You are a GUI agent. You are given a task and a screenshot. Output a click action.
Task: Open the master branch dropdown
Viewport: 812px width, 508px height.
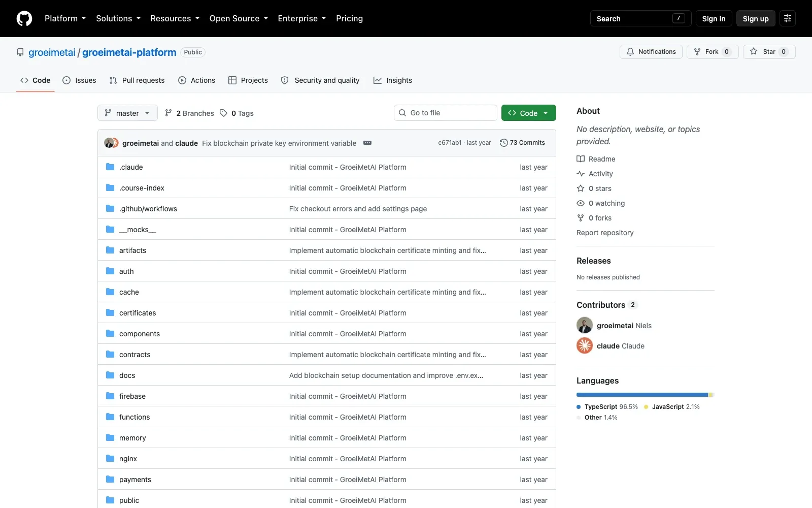pos(127,113)
